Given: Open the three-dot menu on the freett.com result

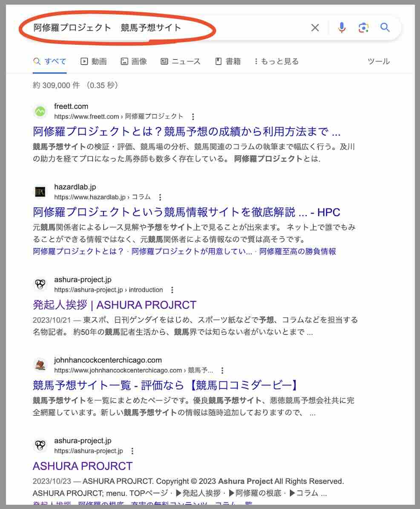Looking at the screenshot, I should [x=192, y=116].
